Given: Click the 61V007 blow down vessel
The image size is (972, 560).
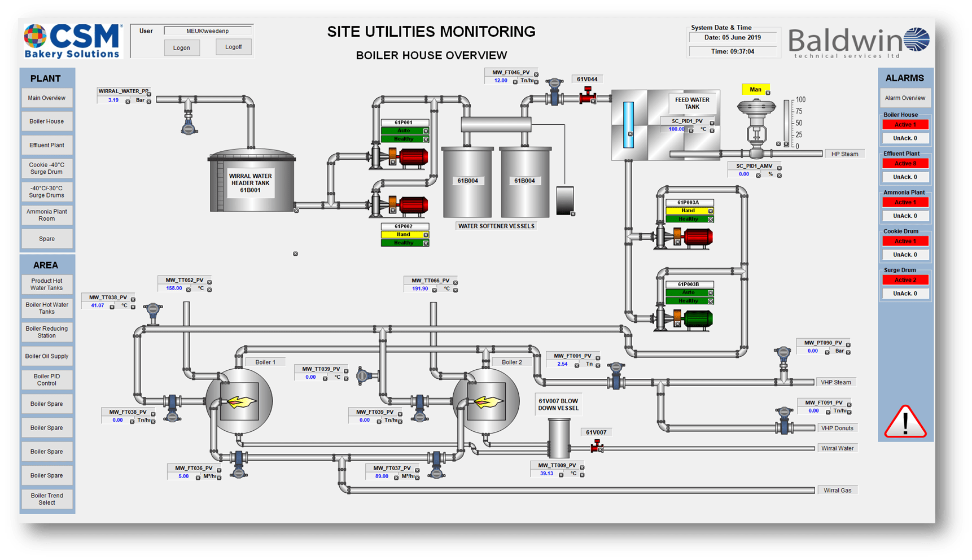Looking at the screenshot, I should tap(559, 438).
